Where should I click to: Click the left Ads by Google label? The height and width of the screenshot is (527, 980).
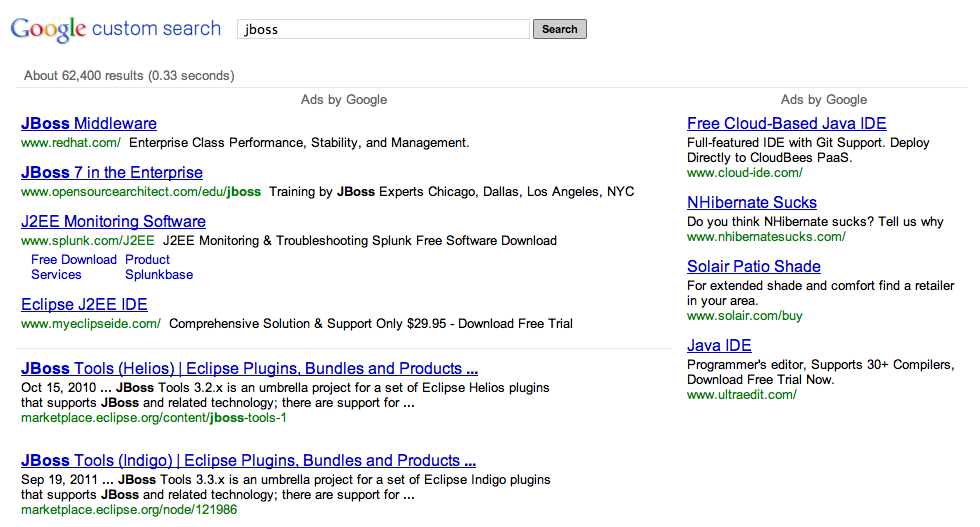pos(344,100)
